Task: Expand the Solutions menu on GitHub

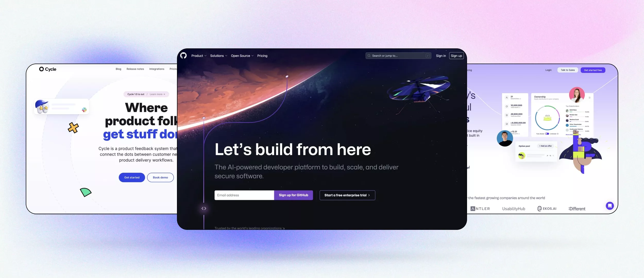Action: (218, 55)
